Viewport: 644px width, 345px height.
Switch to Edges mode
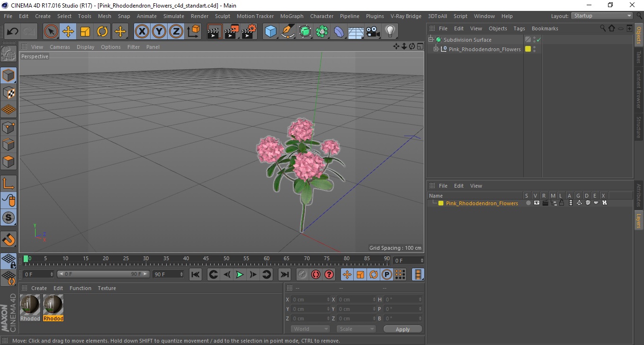point(9,144)
